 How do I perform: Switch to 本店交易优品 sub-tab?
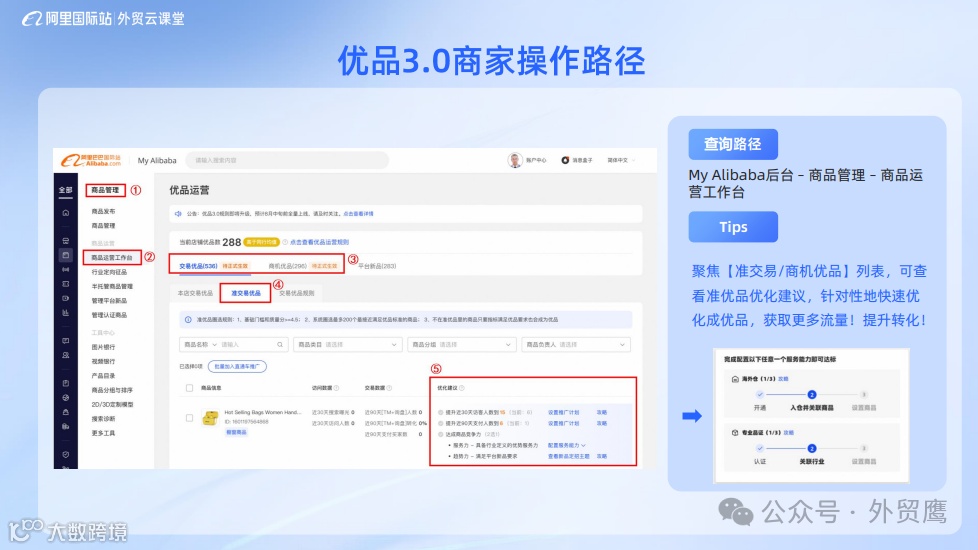point(195,293)
